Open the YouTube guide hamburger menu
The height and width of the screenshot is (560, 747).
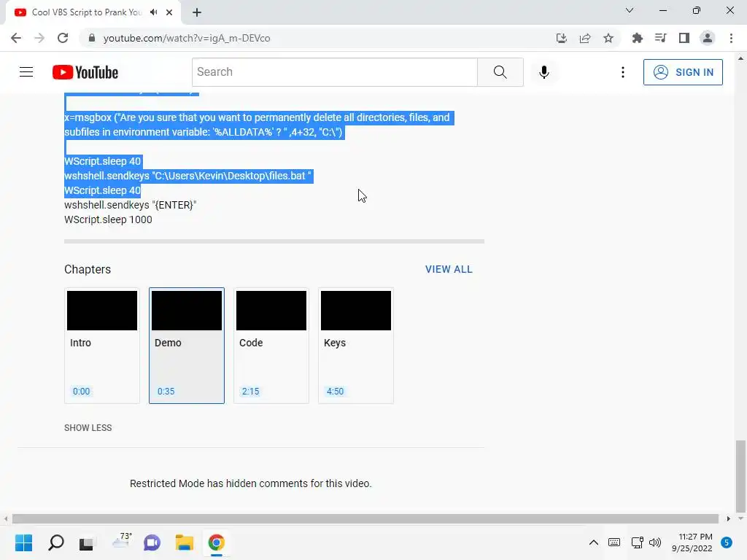click(26, 72)
